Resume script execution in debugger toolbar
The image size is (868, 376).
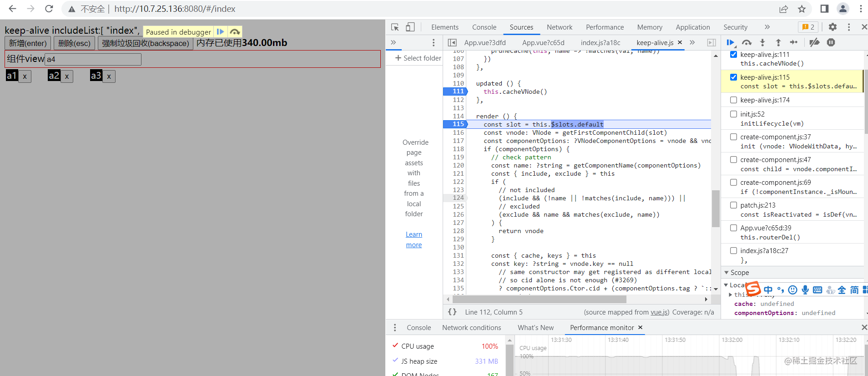coord(731,42)
